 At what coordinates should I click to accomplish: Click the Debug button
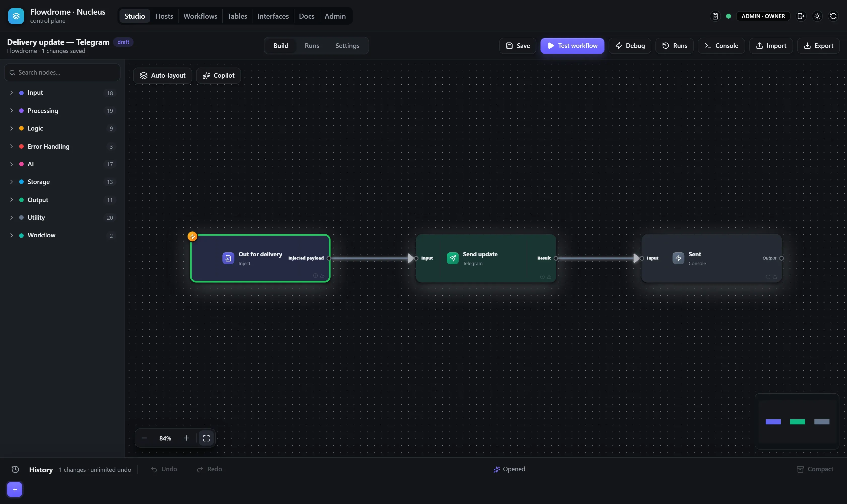coord(629,46)
